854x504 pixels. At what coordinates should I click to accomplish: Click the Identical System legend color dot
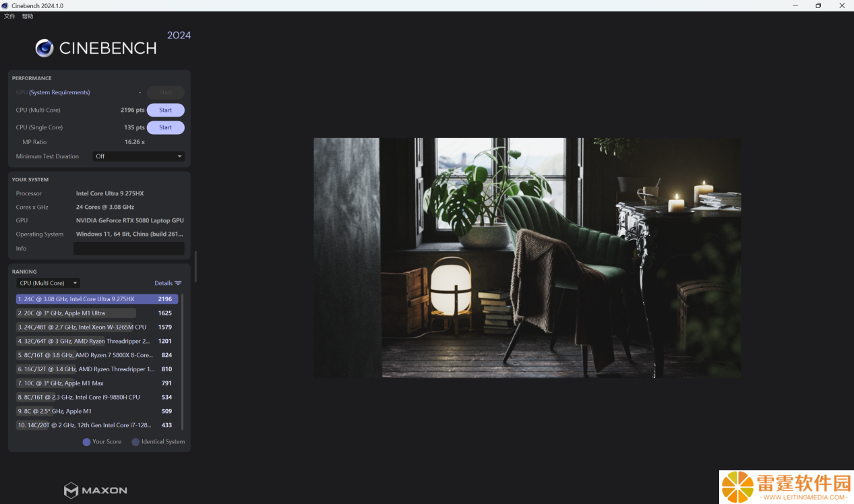[x=135, y=442]
